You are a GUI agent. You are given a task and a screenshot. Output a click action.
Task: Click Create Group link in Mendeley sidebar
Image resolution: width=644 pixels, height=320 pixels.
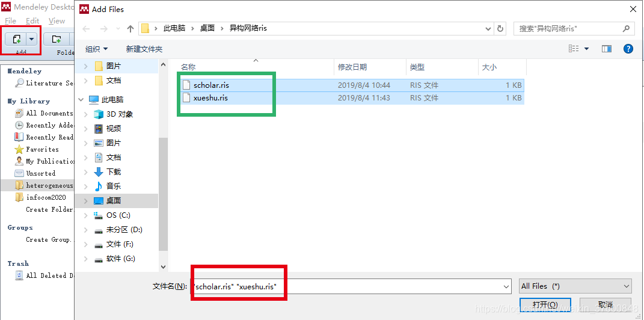coord(49,239)
